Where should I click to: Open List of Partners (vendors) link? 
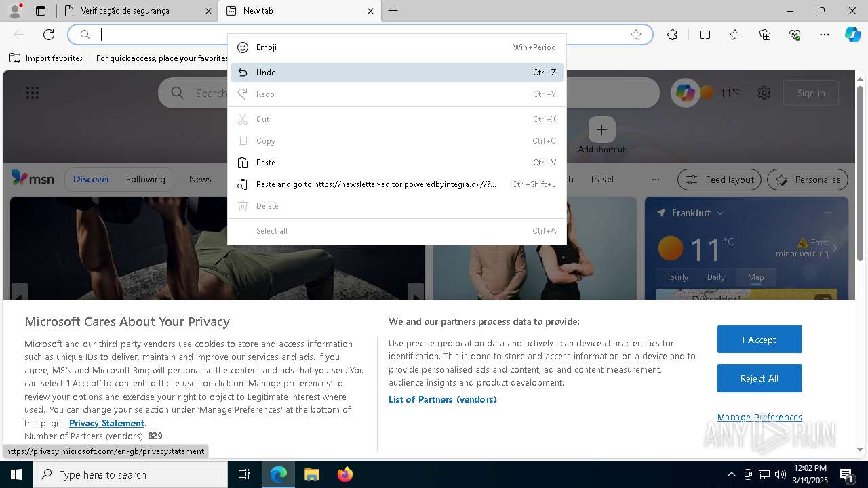point(443,399)
